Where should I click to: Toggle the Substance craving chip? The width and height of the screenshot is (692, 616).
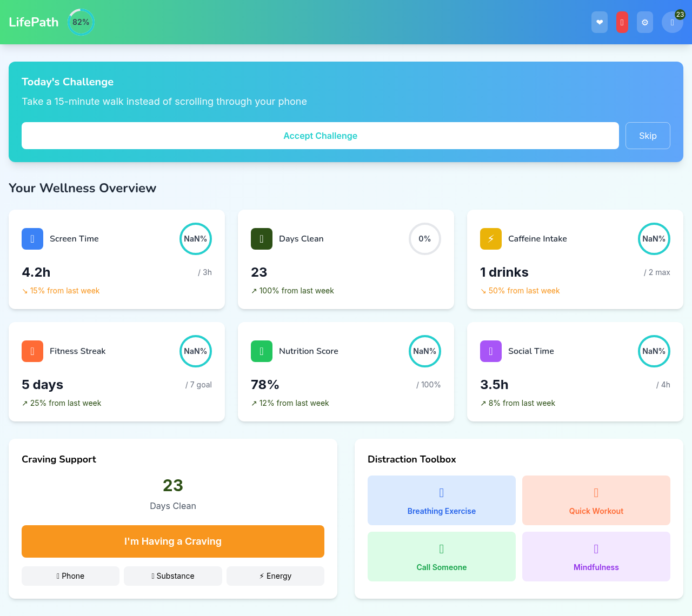[x=172, y=576]
